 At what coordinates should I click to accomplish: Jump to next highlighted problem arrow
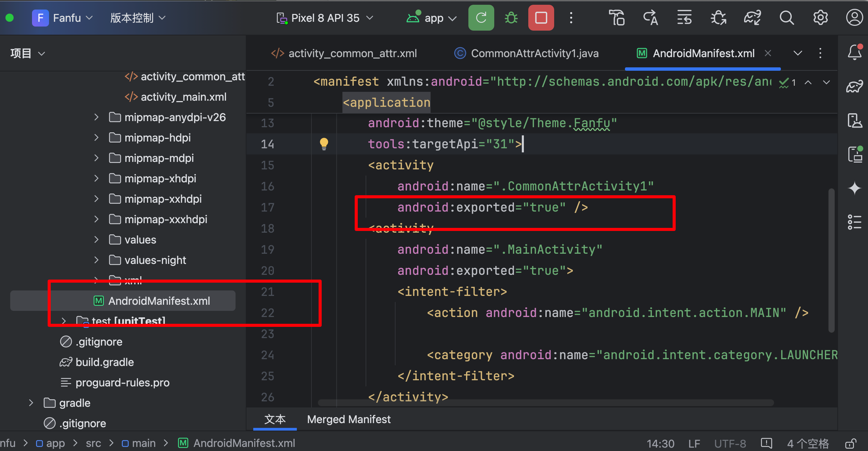[x=826, y=83]
